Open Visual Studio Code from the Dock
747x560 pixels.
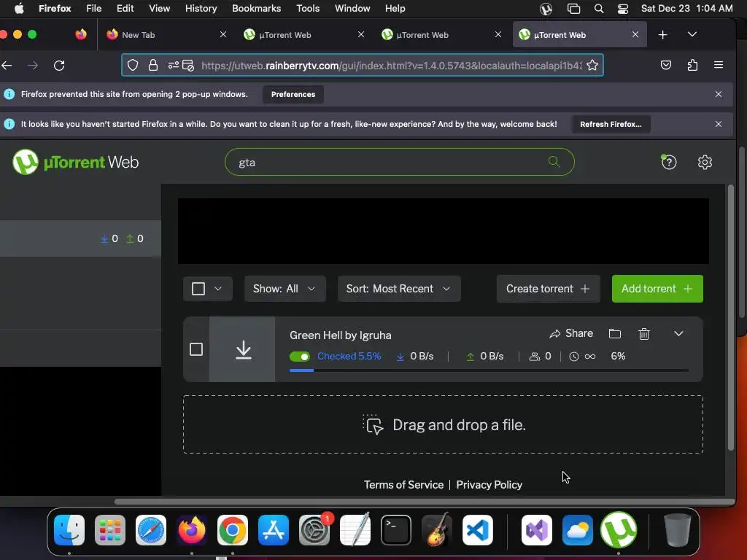[477, 530]
